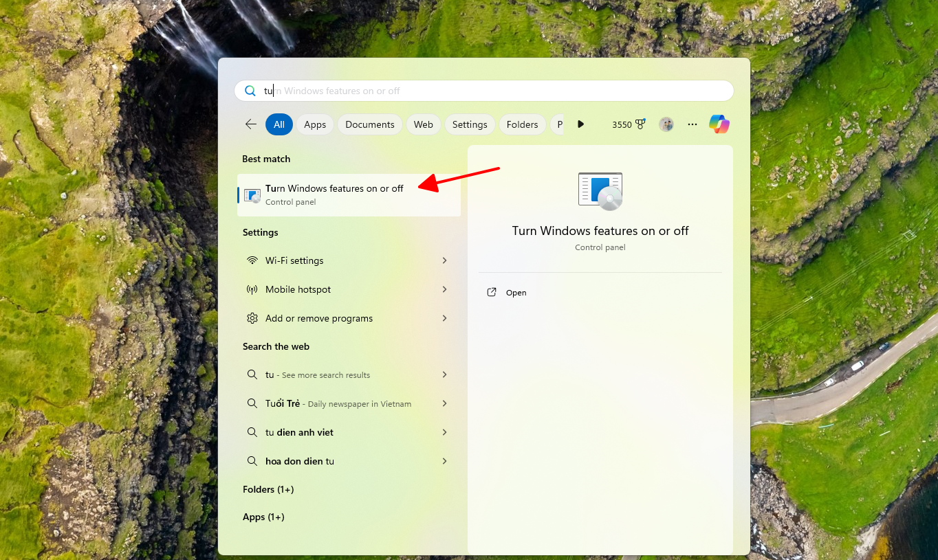This screenshot has width=938, height=560.
Task: Expand the Folders (1+) section
Action: click(268, 489)
